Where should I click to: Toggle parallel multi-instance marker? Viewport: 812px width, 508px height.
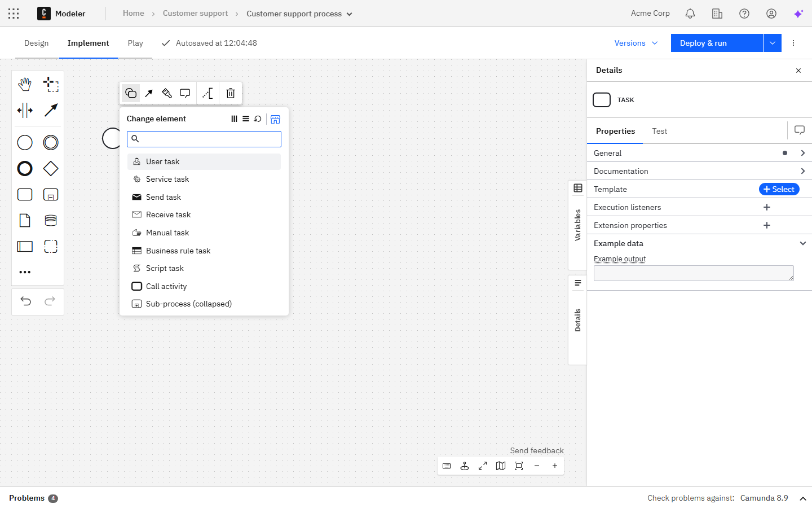coord(234,119)
